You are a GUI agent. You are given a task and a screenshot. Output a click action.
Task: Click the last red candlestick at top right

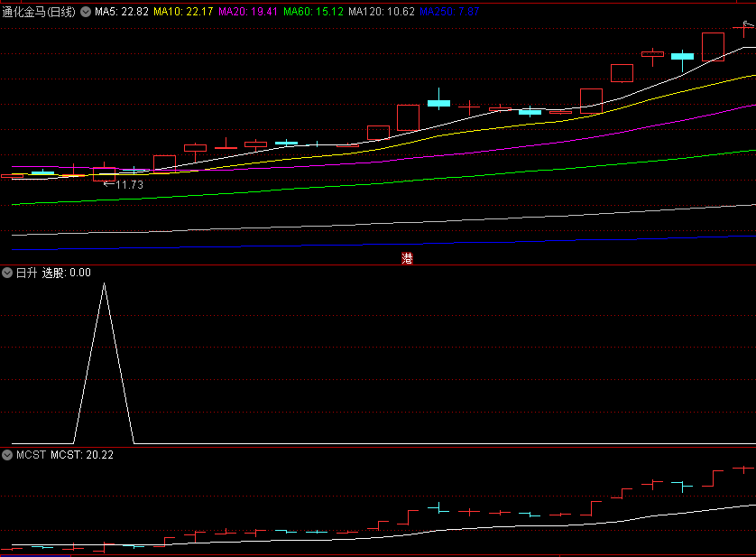[x=743, y=29]
